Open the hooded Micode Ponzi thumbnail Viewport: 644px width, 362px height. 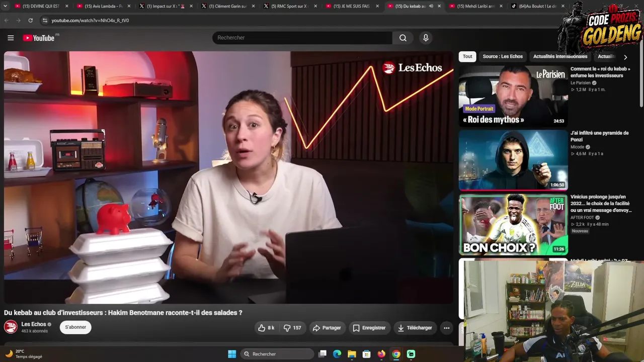[x=513, y=160]
